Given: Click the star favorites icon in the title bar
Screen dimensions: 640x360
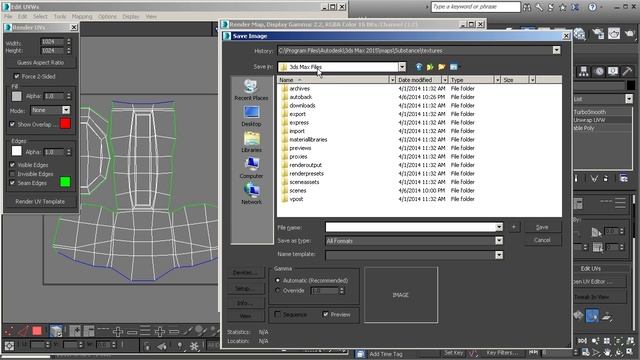Looking at the screenshot, I should coord(562,7).
